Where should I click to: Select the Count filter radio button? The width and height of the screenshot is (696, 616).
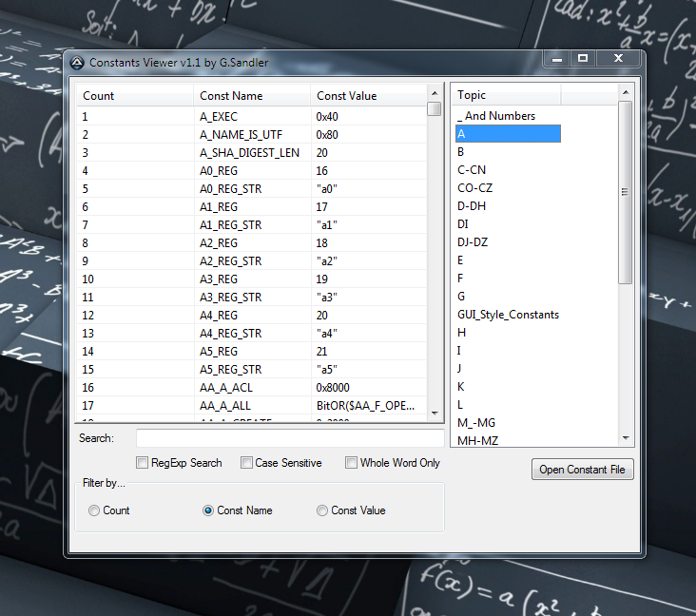coord(94,510)
